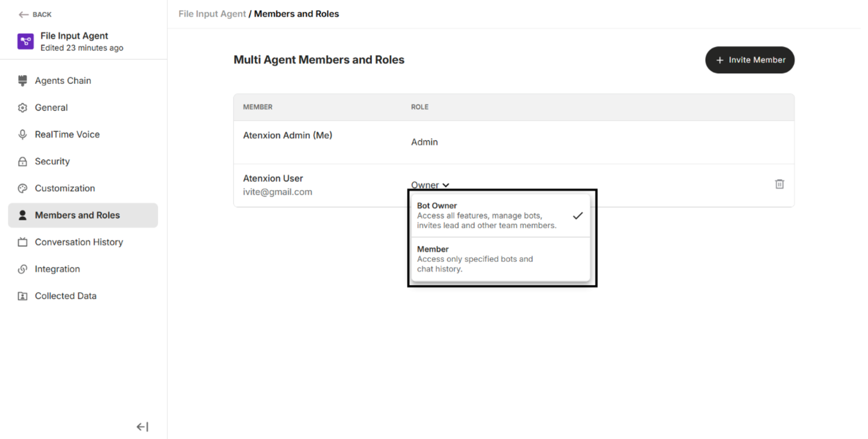The image size is (868, 439).
Task: Keep Bot Owner role selected
Action: click(485, 216)
